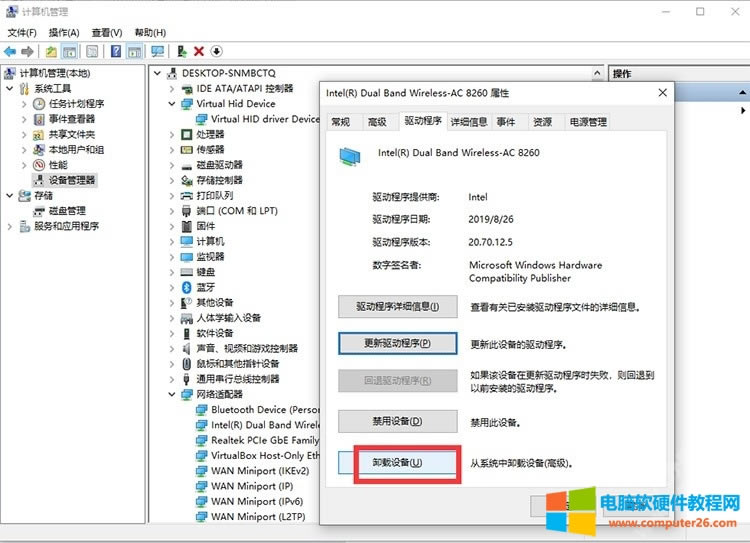Open the 文件(F) menu
This screenshot has height=543, width=750.
coord(22,33)
